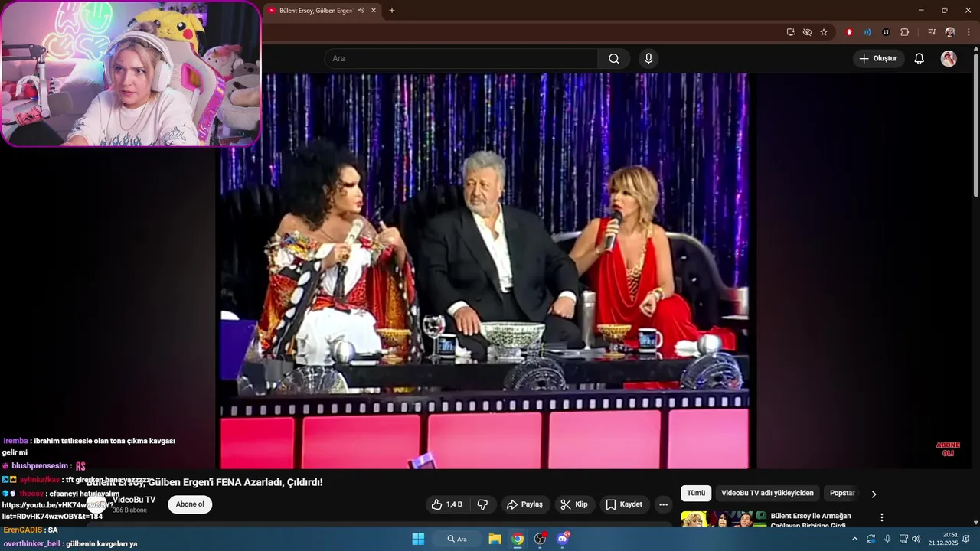The width and height of the screenshot is (980, 551).
Task: Open volume speaker tray icon
Action: (x=916, y=539)
